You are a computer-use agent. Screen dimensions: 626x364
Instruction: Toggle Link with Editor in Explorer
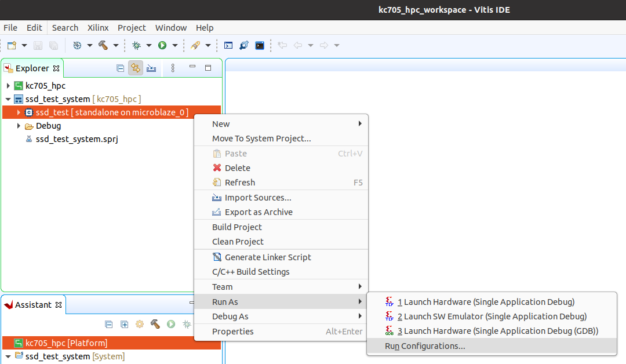(x=135, y=68)
